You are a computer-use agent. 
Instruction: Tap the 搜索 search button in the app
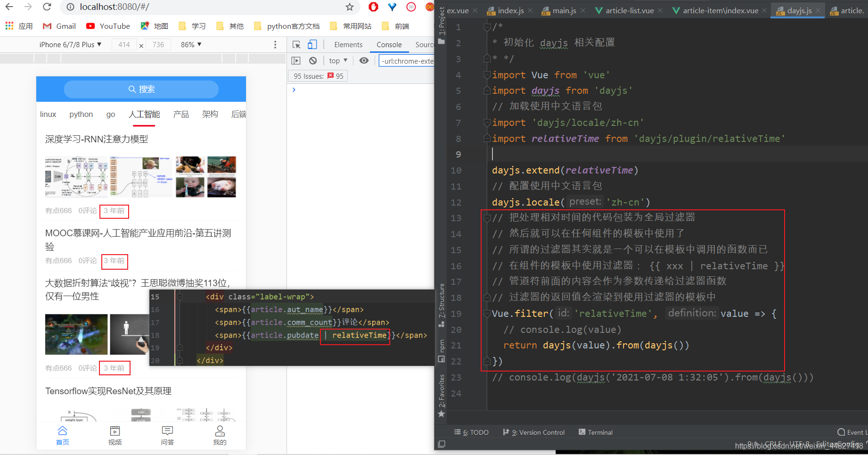pos(141,89)
